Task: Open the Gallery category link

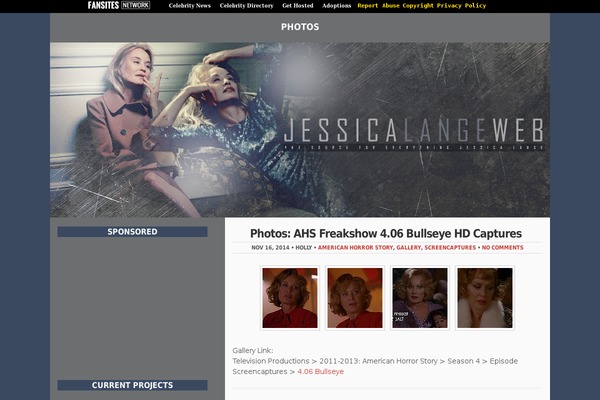Action: (408, 248)
